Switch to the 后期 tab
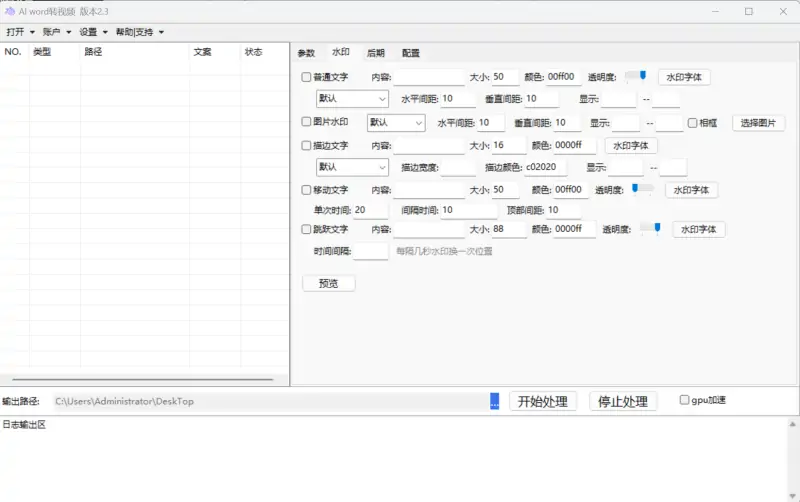800x502 pixels. pos(375,53)
